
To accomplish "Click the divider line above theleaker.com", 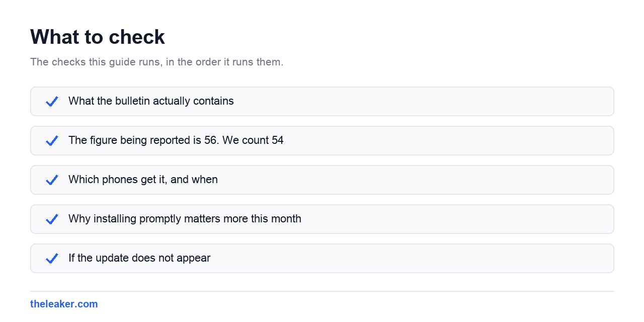I will (x=322, y=291).
